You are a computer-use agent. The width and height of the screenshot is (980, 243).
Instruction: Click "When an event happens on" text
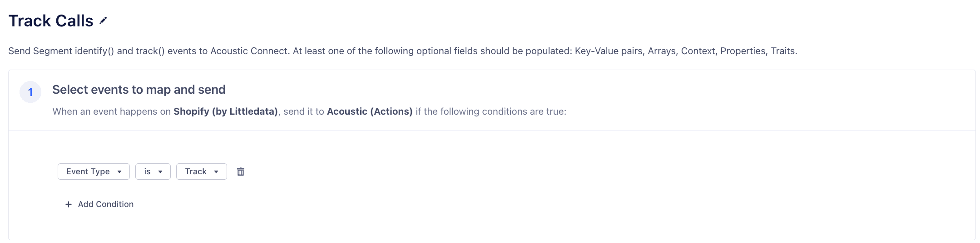tap(111, 111)
